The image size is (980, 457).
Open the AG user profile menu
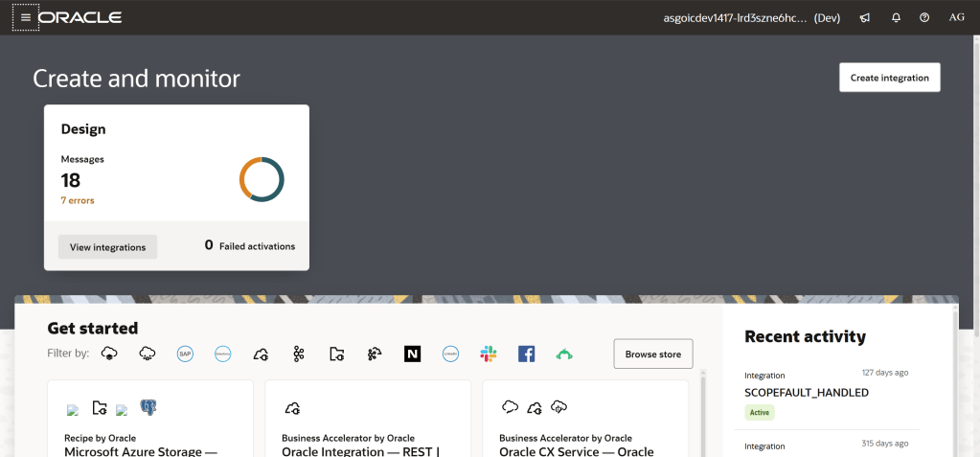[x=956, y=17]
